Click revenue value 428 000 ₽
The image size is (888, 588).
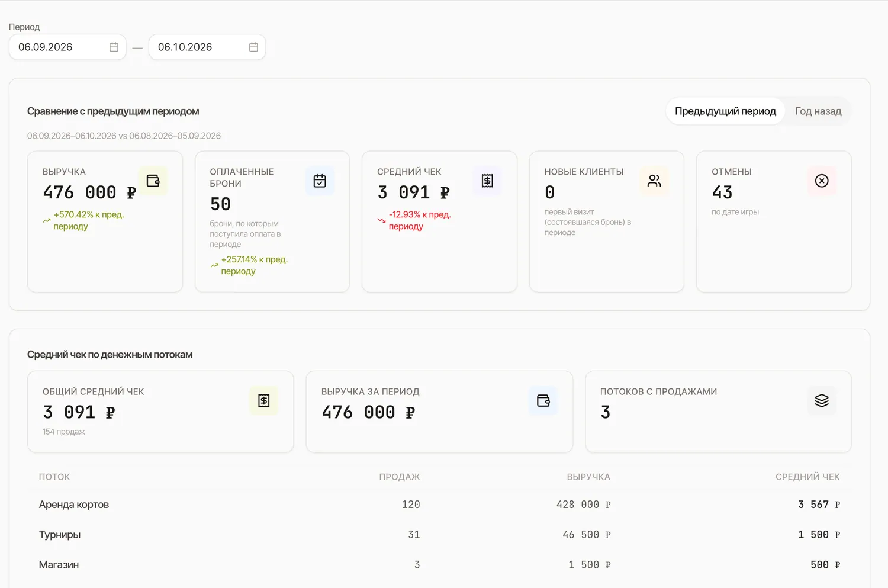(584, 505)
